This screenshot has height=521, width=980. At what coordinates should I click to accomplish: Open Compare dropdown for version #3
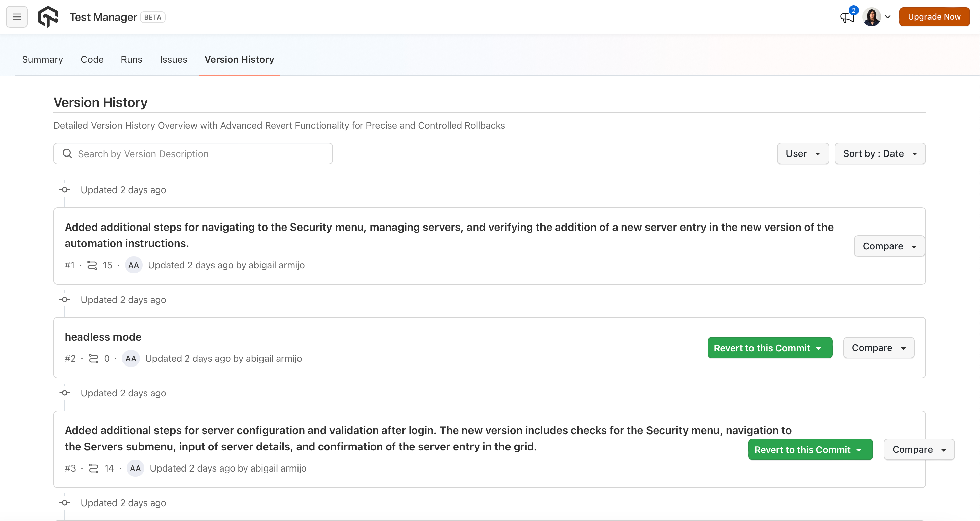[x=919, y=449]
